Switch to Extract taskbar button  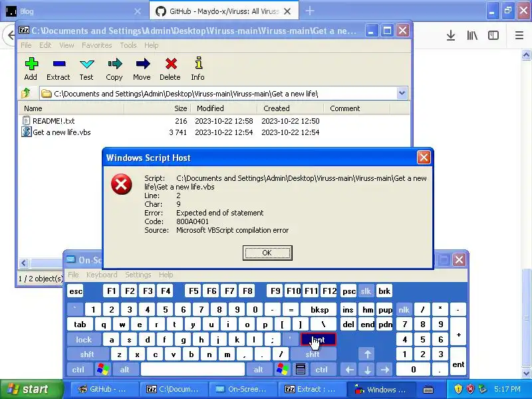pyautogui.click(x=311, y=389)
